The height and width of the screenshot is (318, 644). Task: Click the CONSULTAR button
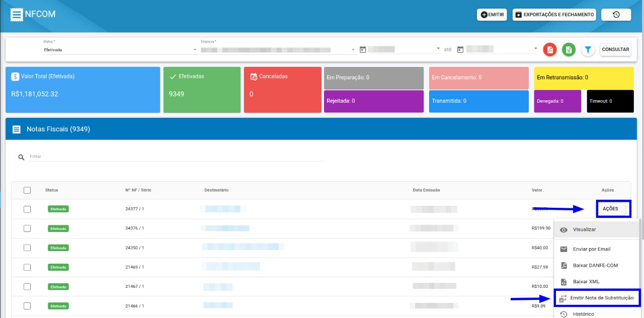615,50
